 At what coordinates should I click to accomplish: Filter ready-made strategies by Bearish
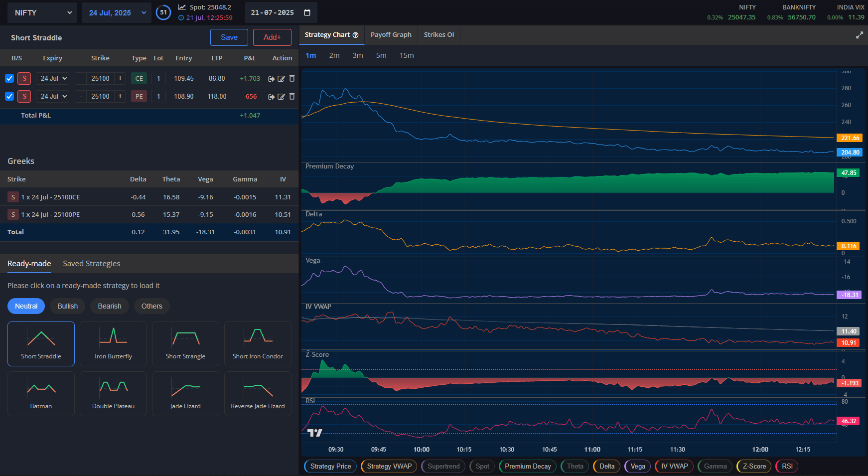click(110, 306)
